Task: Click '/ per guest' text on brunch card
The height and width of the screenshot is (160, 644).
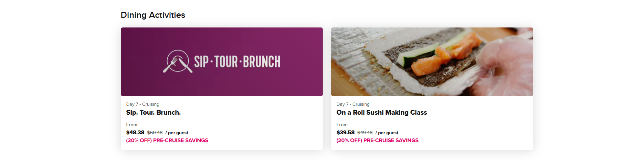Action: (177, 133)
